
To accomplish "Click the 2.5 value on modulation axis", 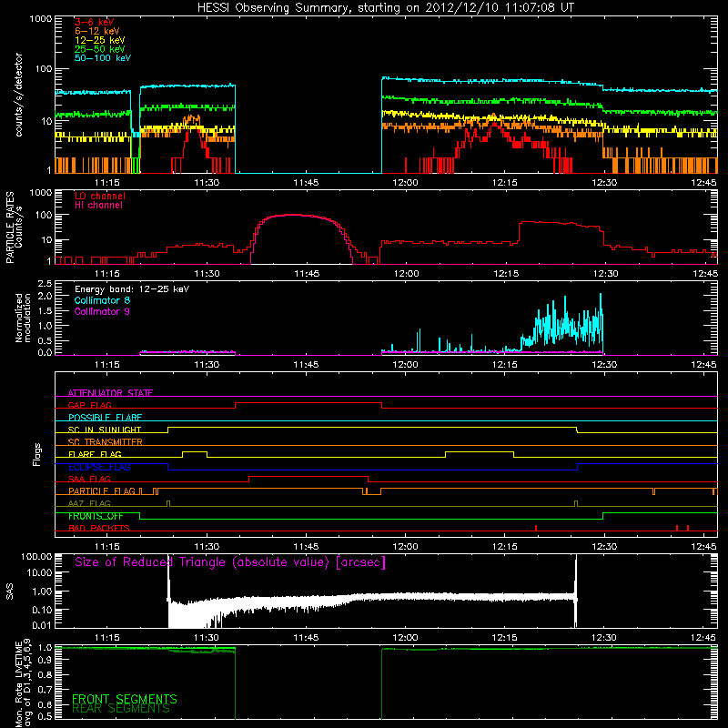I will click(45, 283).
